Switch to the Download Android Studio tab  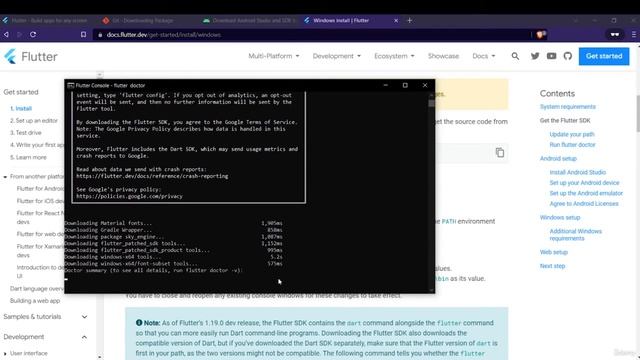(249, 20)
